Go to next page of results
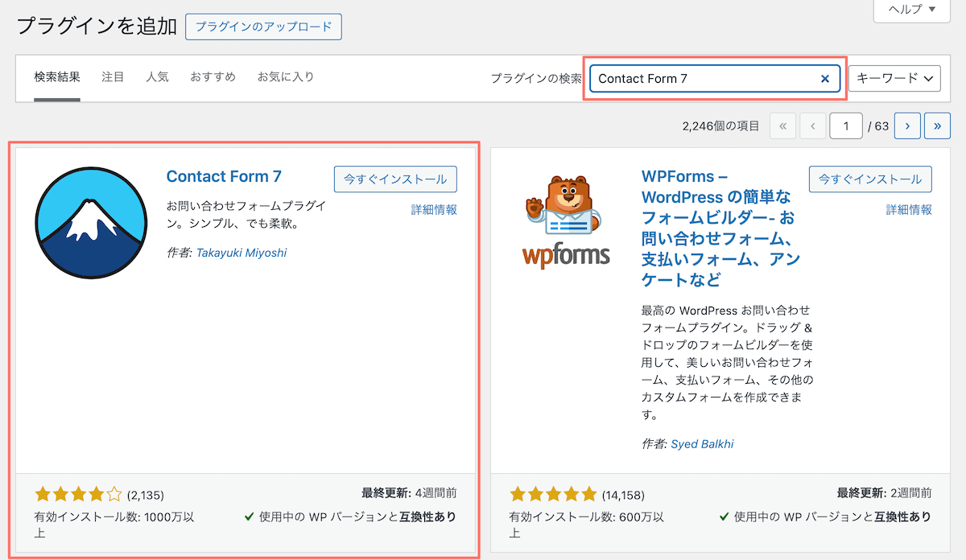Image resolution: width=966 pixels, height=560 pixels. 907,126
